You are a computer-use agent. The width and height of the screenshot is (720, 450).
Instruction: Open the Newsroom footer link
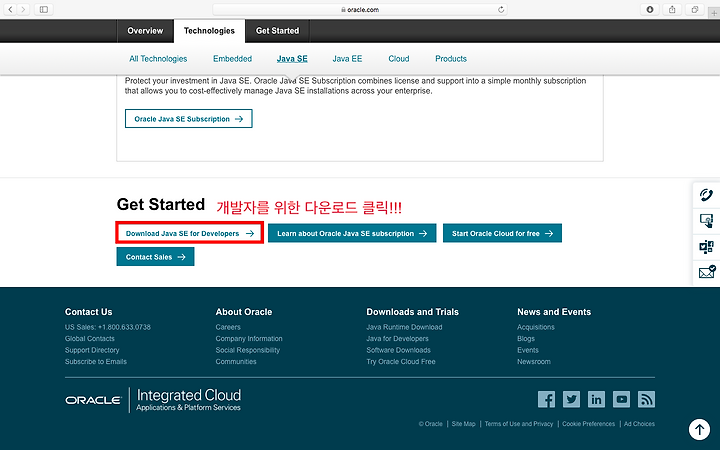(534, 361)
